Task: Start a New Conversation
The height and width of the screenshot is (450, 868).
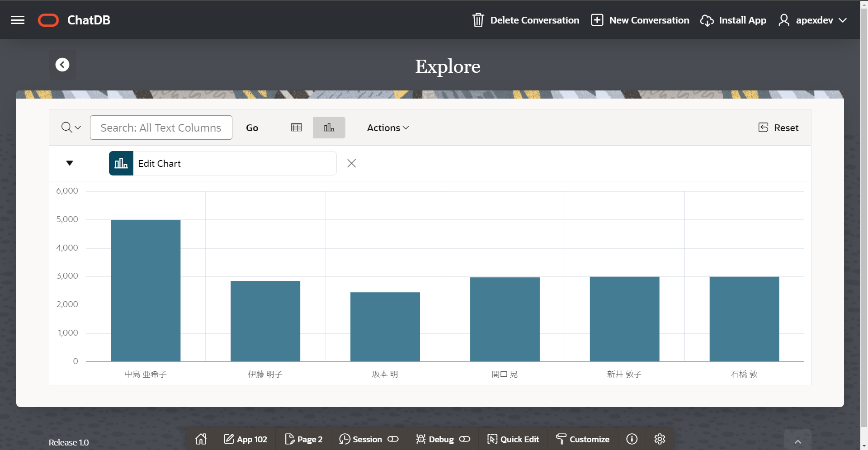Action: click(640, 20)
